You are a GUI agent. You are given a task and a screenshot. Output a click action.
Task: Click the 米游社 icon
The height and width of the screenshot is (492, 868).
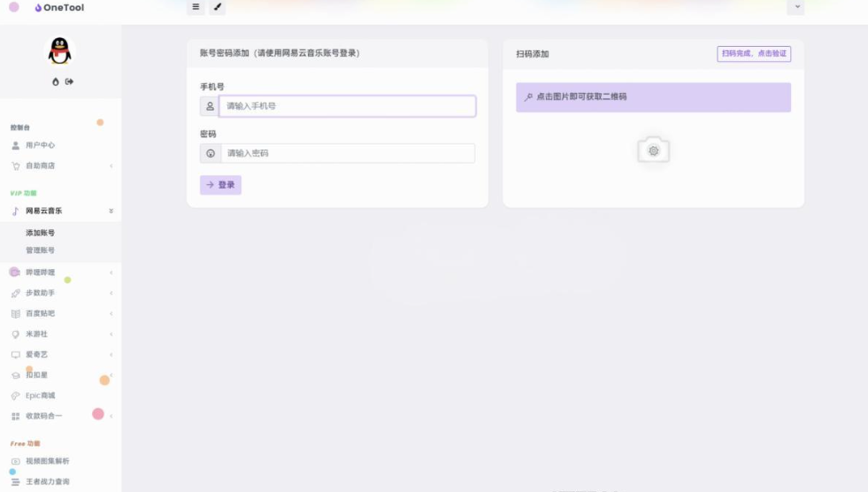[16, 334]
